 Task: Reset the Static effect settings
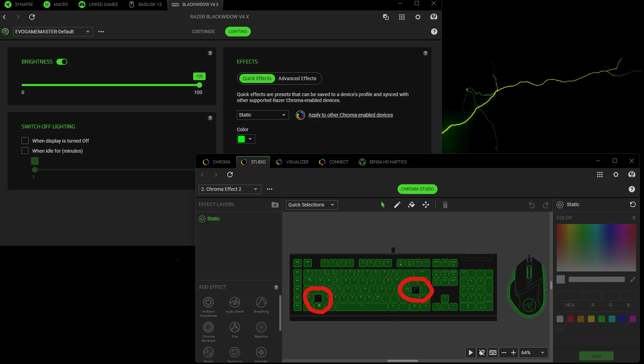tap(633, 204)
